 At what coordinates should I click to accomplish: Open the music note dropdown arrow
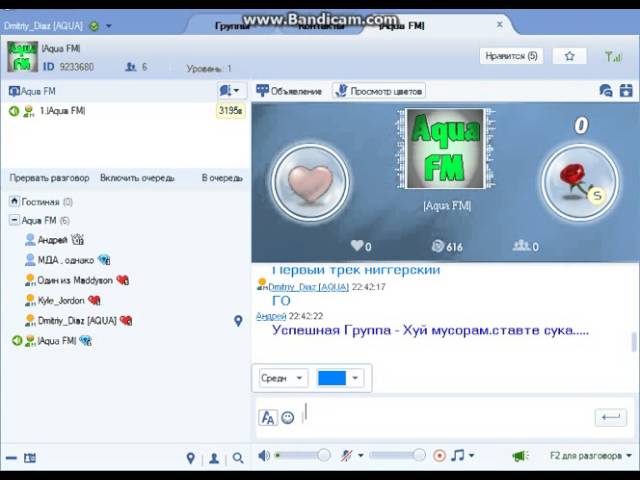[x=471, y=456]
